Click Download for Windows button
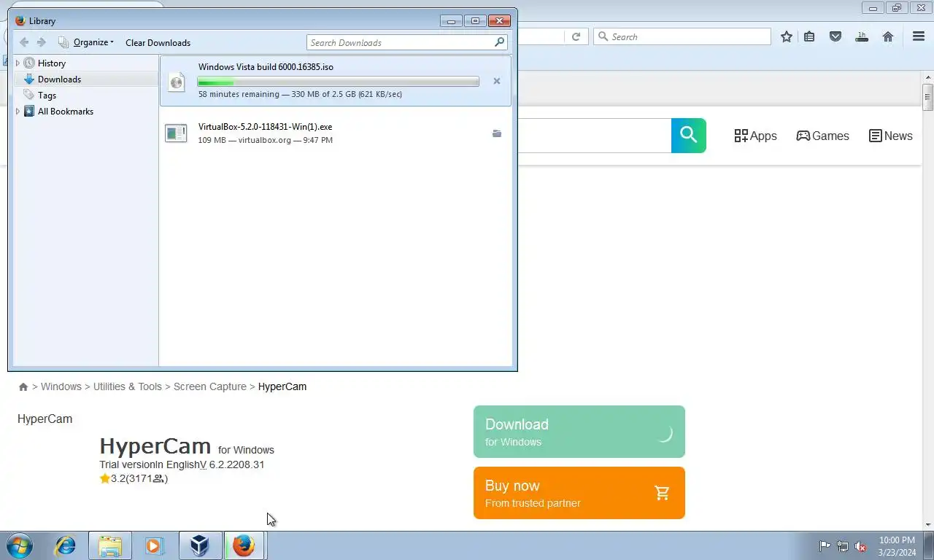Screen dimensions: 934x560 [579, 432]
